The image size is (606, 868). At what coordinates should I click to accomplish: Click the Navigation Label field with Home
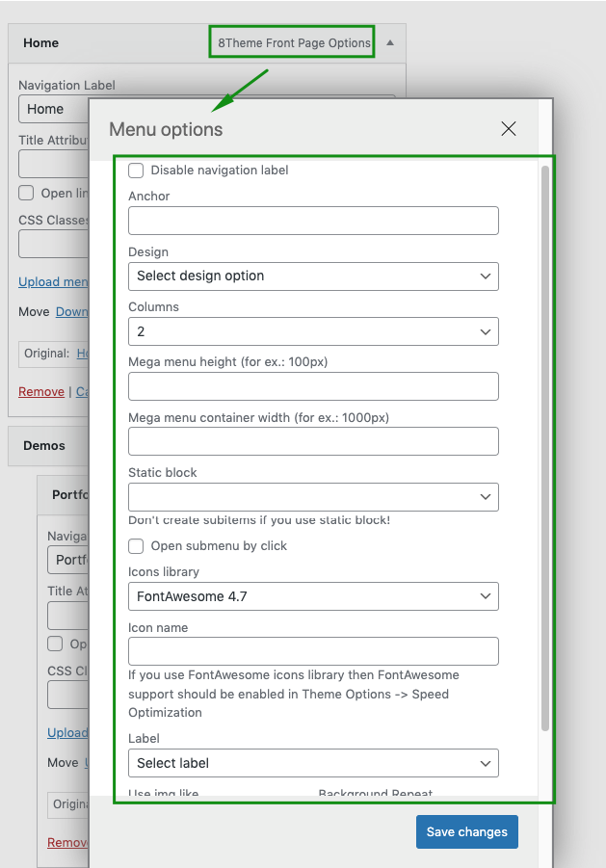[53, 109]
